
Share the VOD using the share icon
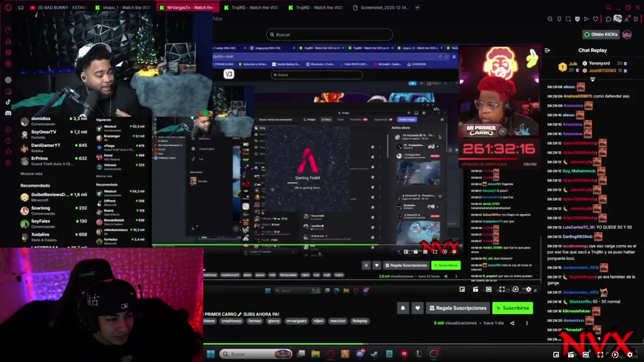[x=512, y=323]
